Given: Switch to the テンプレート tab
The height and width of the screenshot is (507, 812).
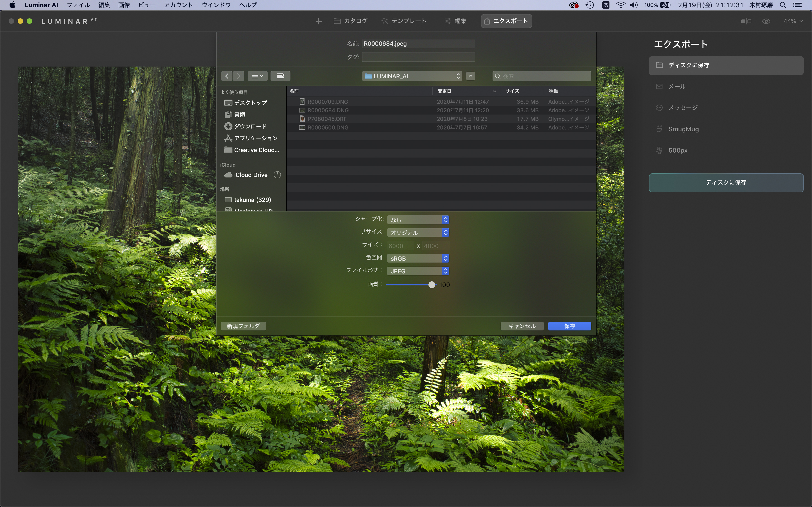Looking at the screenshot, I should click(404, 21).
